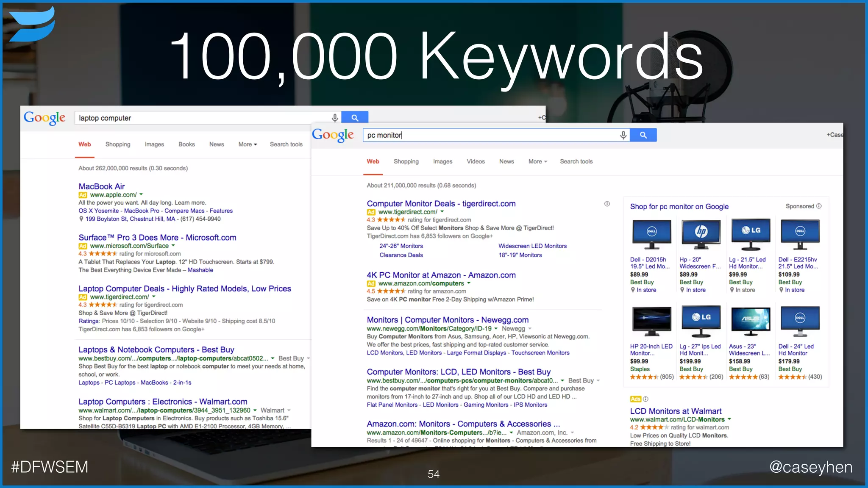The width and height of the screenshot is (868, 488).
Task: Open Computer Monitor Deals - tigerdirect.com result
Action: (x=441, y=204)
